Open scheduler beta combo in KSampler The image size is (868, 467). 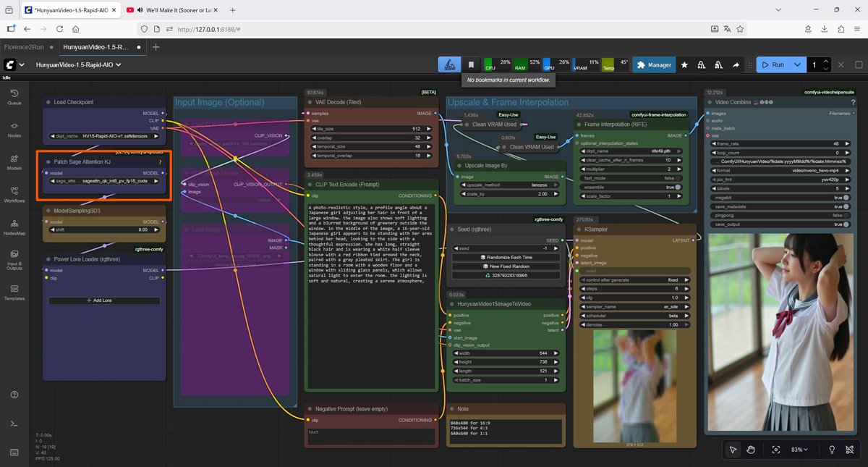click(634, 316)
